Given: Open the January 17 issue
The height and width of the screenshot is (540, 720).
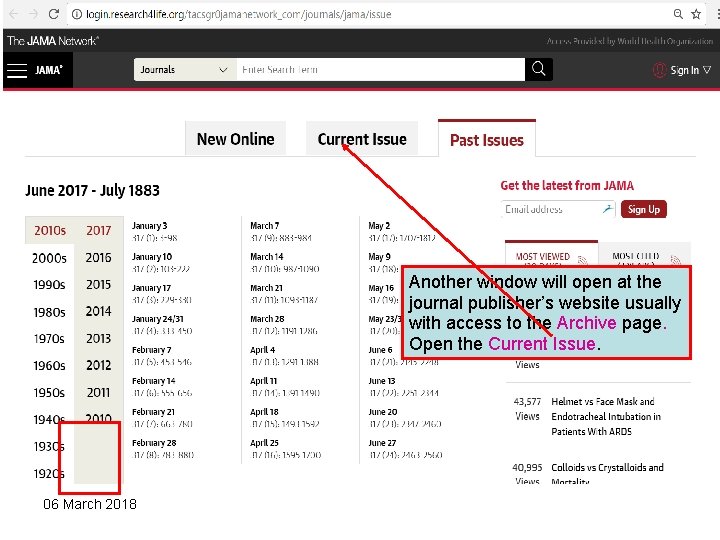Looking at the screenshot, I should tap(152, 288).
